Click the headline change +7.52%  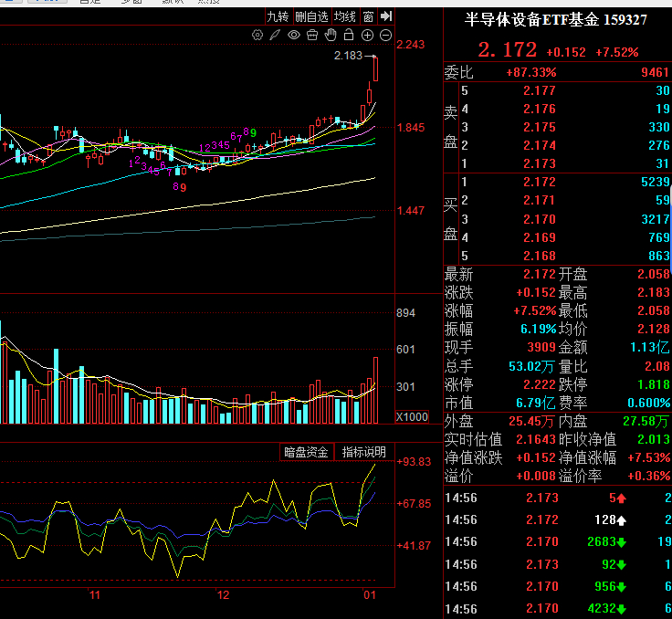click(617, 52)
